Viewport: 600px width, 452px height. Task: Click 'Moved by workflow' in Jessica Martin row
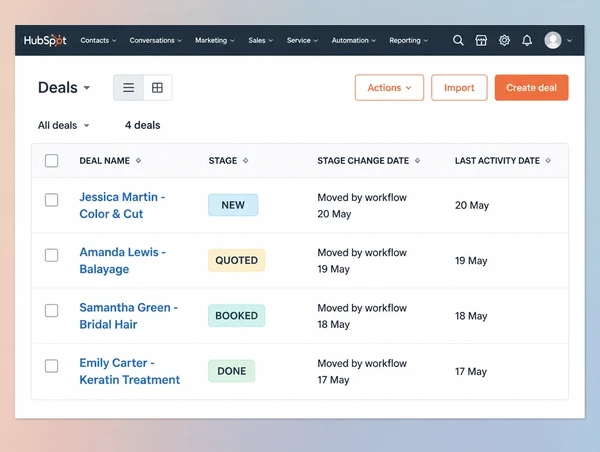[362, 197]
